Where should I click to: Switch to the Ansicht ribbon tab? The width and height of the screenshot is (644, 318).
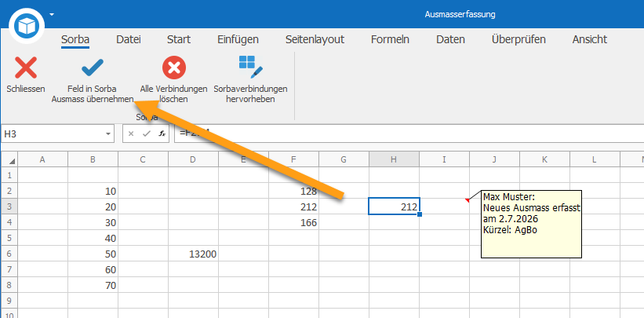coord(590,40)
